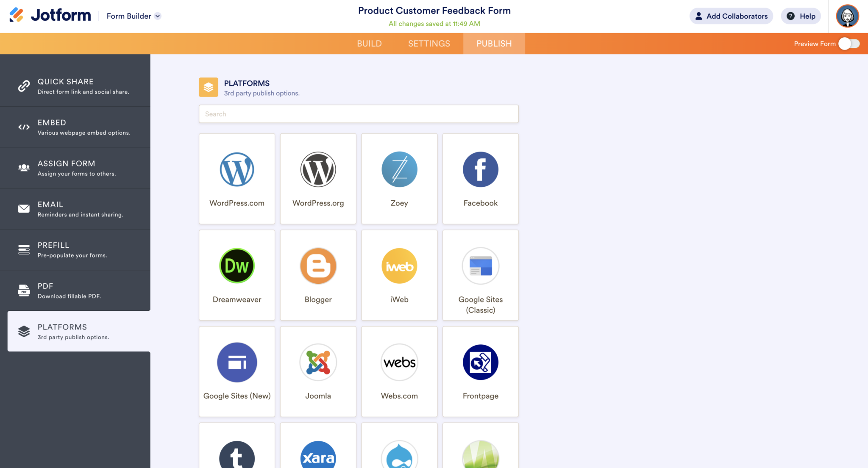Viewport: 868px width, 468px height.
Task: Open the user profile avatar
Action: point(847,16)
